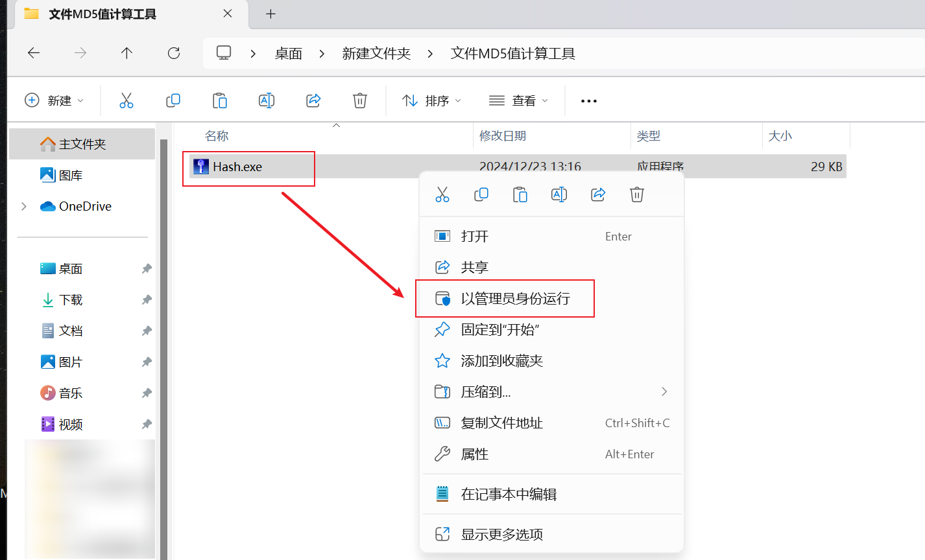Click Share icon in Explorer toolbar
Screen dimensions: 925x560
coord(313,100)
